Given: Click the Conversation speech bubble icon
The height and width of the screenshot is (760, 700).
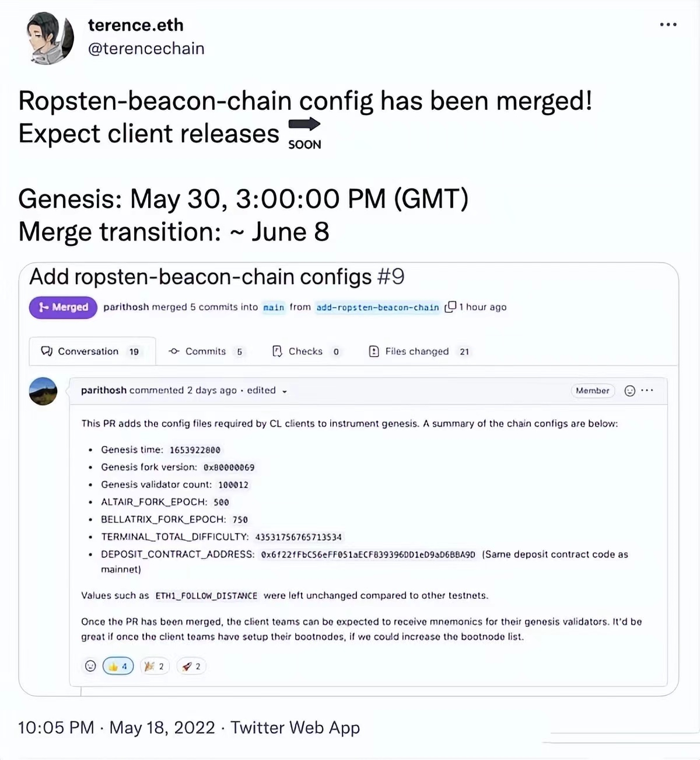Looking at the screenshot, I should point(47,351).
